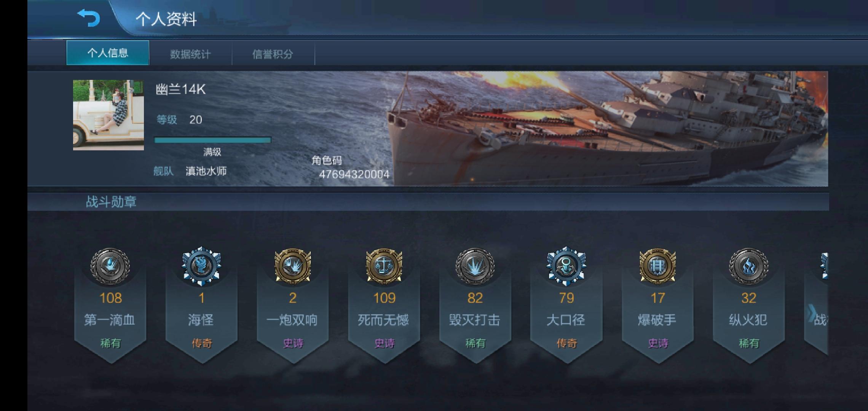Select the 第一滴血 medal icon
Screen dimensions: 868x411
[110, 266]
